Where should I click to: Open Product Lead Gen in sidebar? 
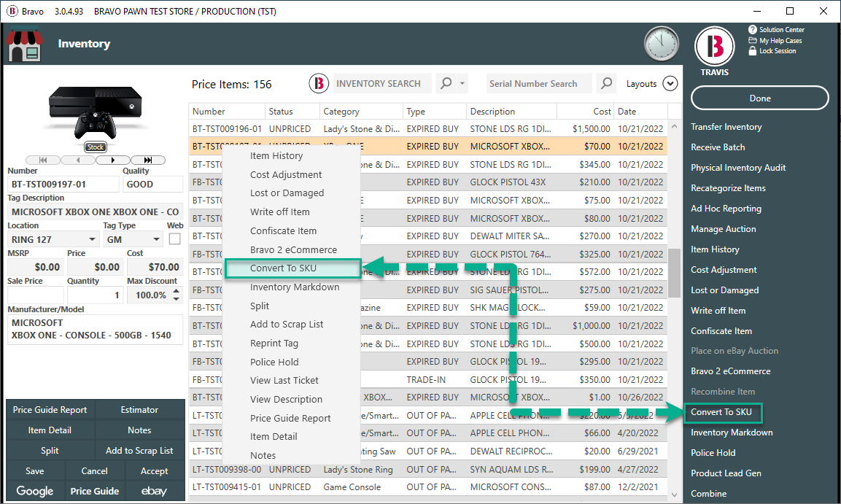[726, 473]
